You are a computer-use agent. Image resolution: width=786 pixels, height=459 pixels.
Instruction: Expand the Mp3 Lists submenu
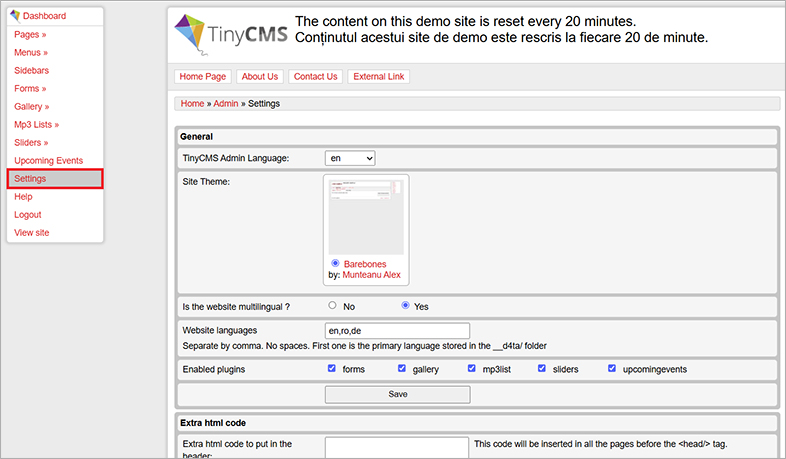pos(36,125)
